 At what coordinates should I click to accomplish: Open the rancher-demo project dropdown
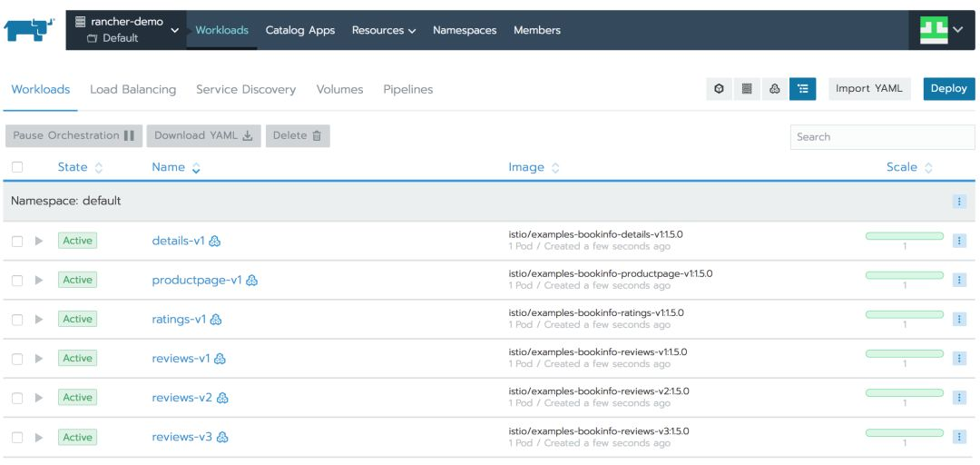coord(126,30)
